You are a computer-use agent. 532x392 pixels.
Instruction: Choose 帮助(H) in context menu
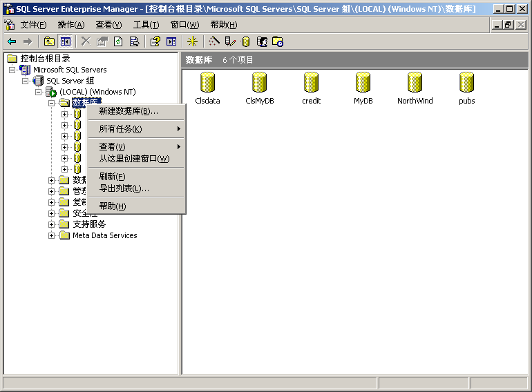pyautogui.click(x=136, y=206)
